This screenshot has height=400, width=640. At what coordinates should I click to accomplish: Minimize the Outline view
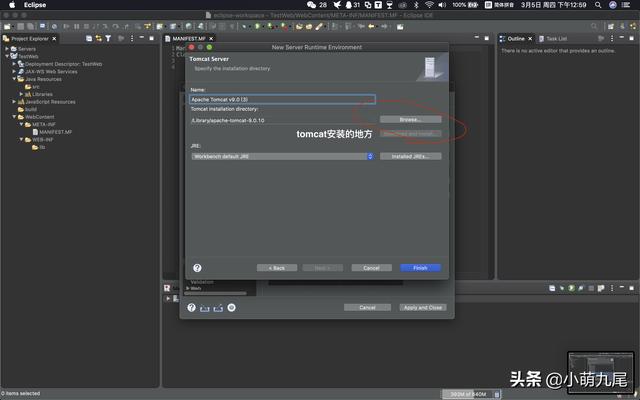pos(622,37)
